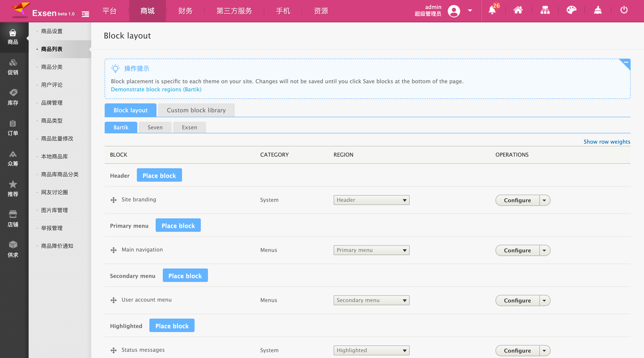Viewport: 644px width, 358px height.
Task: Select the Seven theme tab
Action: (x=155, y=127)
